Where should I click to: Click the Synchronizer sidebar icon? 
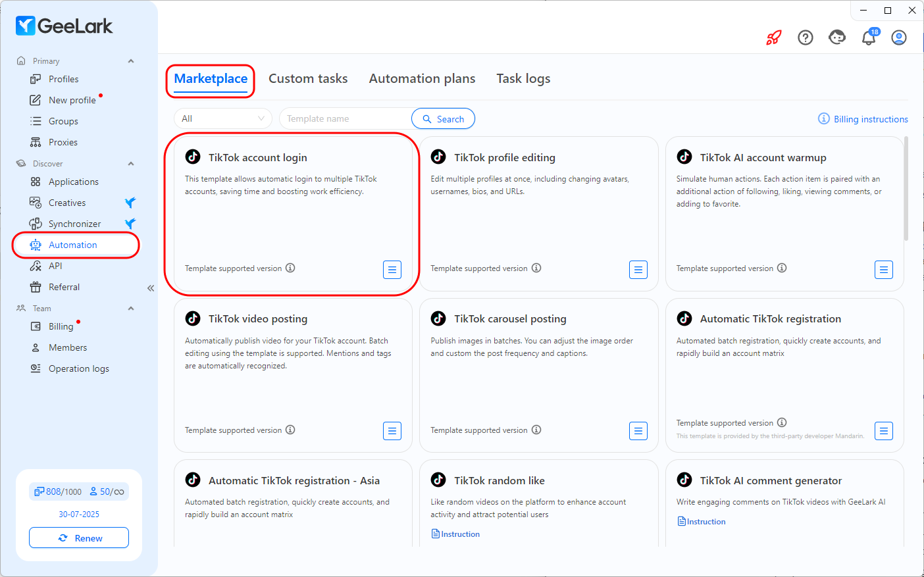(x=36, y=224)
